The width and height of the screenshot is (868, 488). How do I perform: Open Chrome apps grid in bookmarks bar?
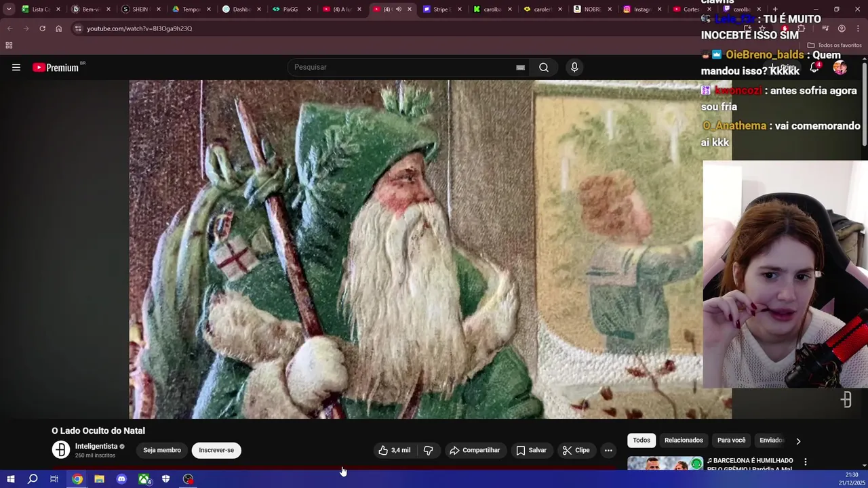click(x=9, y=45)
